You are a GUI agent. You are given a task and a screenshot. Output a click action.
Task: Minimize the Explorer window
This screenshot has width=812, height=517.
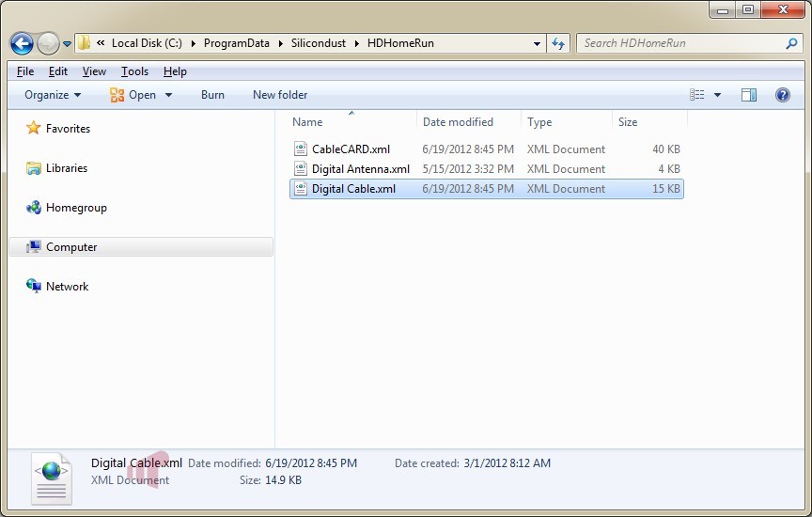(723, 9)
